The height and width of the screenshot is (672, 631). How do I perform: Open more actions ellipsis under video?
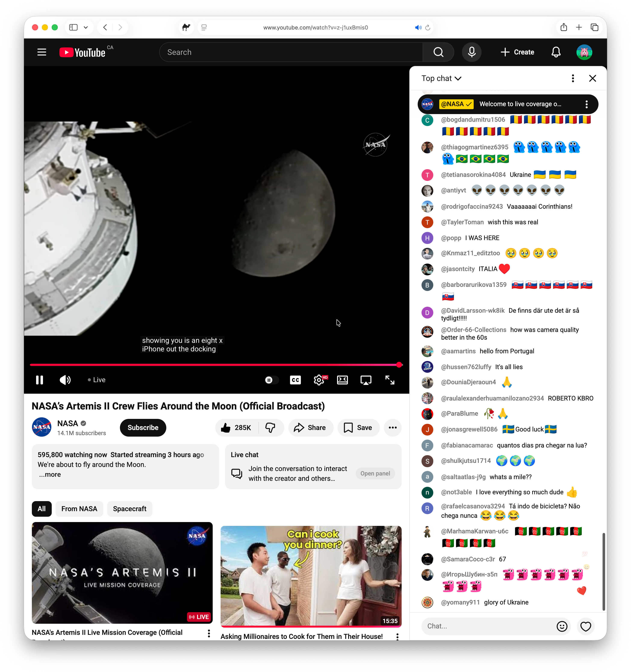pos(392,428)
